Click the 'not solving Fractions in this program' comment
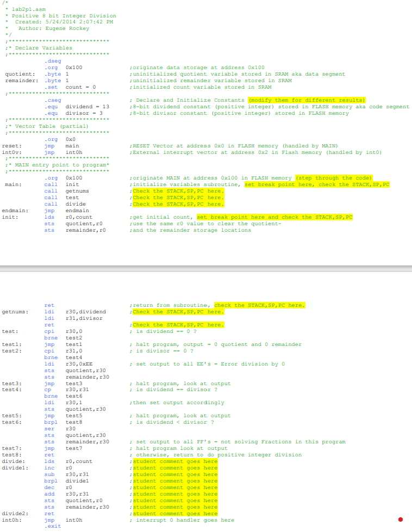This screenshot has width=412, height=532. pyautogui.click(x=283, y=442)
